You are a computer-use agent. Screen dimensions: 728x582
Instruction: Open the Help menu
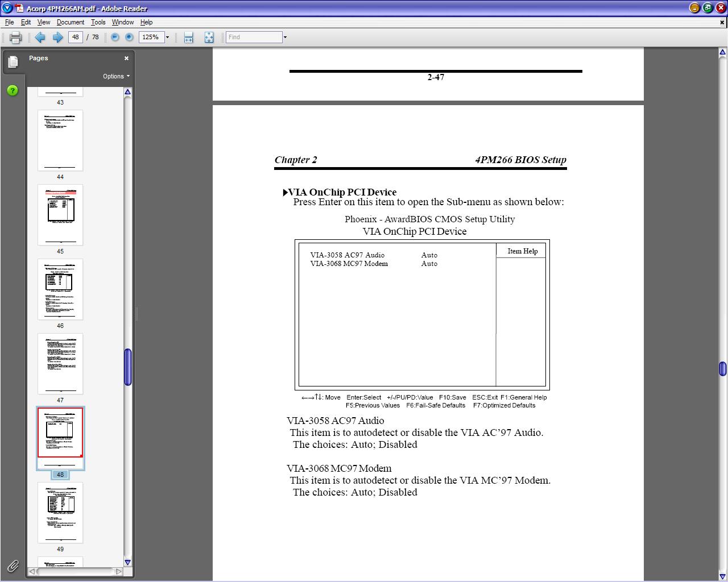[x=146, y=22]
